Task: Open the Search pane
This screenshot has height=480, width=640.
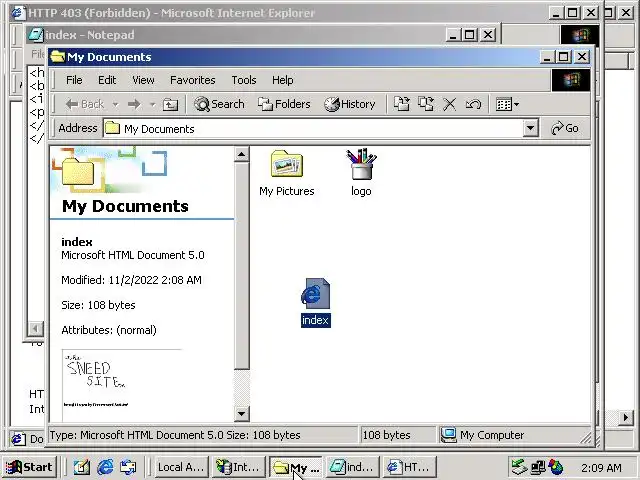Action: click(x=219, y=104)
